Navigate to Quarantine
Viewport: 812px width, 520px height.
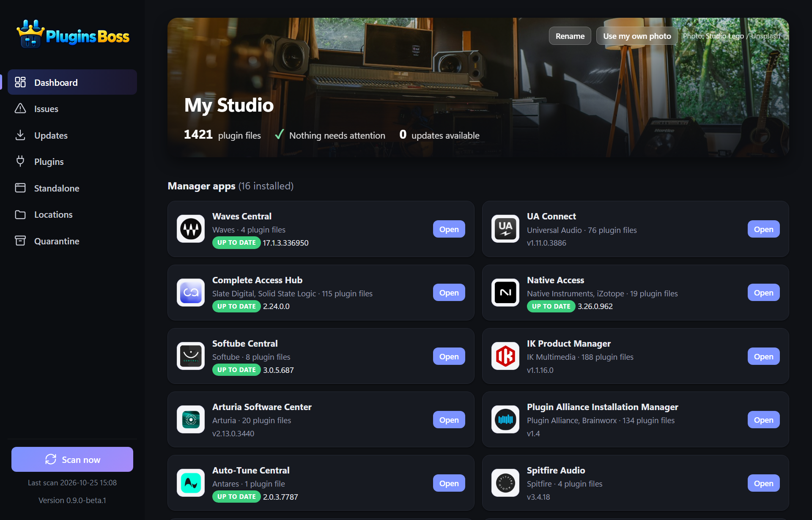coord(72,241)
